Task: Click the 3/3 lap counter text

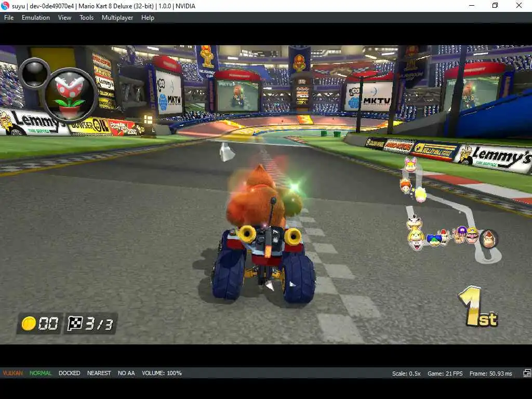Action: 99,324
